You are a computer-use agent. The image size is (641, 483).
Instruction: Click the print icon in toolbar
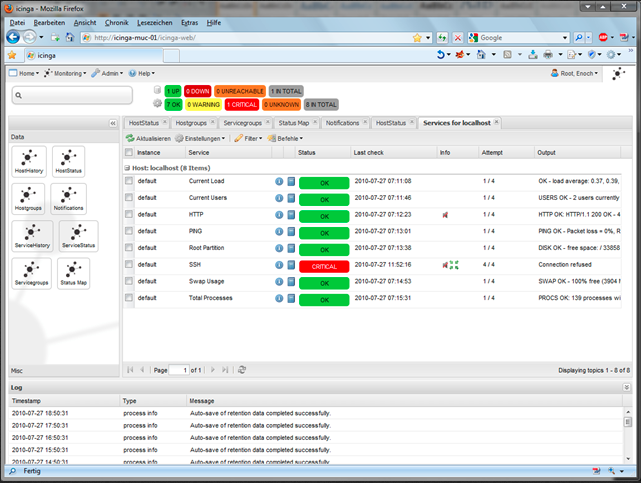click(548, 54)
